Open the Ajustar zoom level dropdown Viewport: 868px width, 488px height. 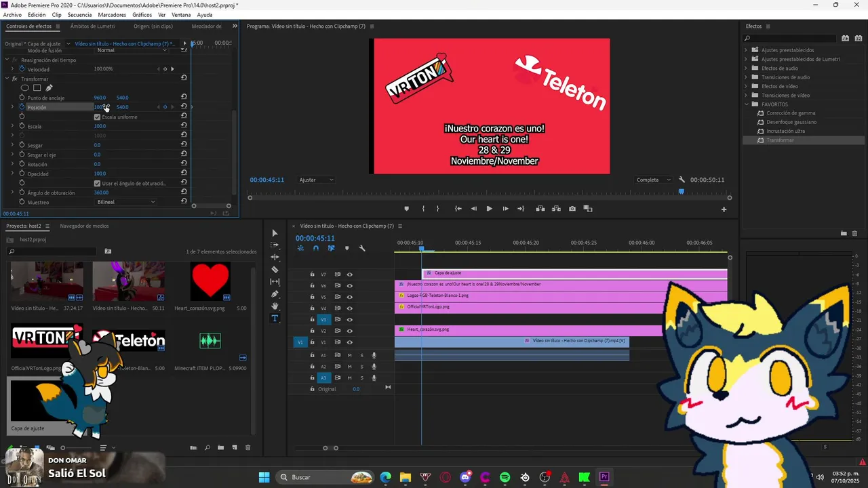316,180
